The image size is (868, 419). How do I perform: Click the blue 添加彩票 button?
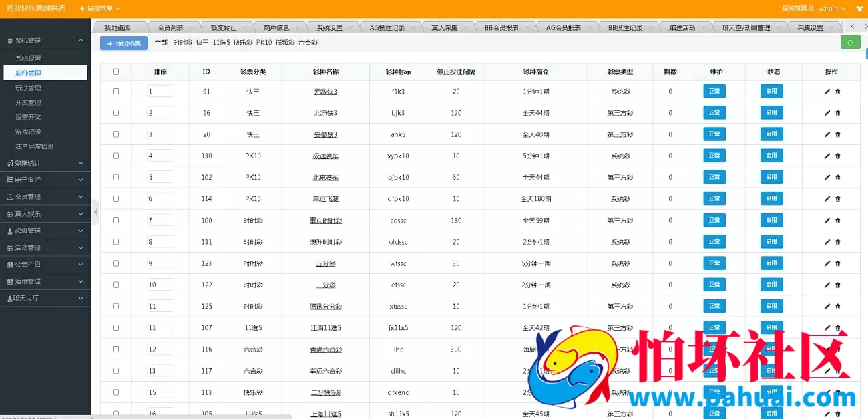point(123,43)
